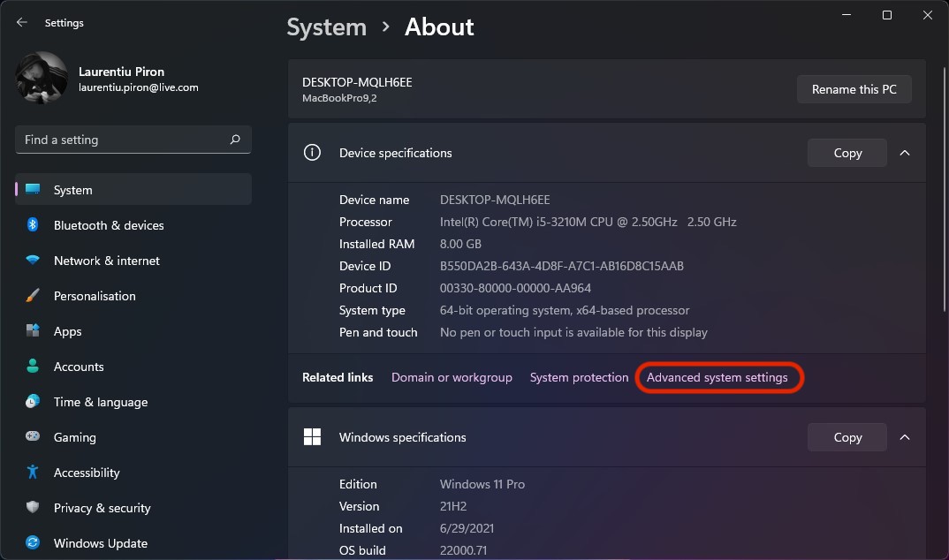
Task: Open Personalisation settings
Action: [133, 296]
